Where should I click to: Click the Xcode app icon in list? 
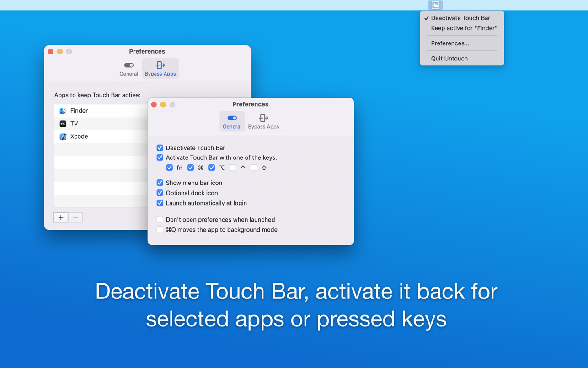click(63, 136)
